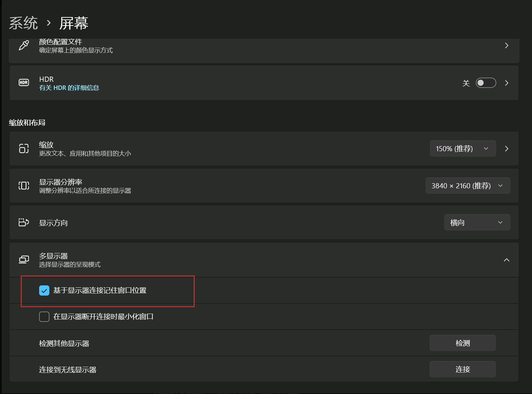Click the 检测其他显示器 label

(64, 343)
